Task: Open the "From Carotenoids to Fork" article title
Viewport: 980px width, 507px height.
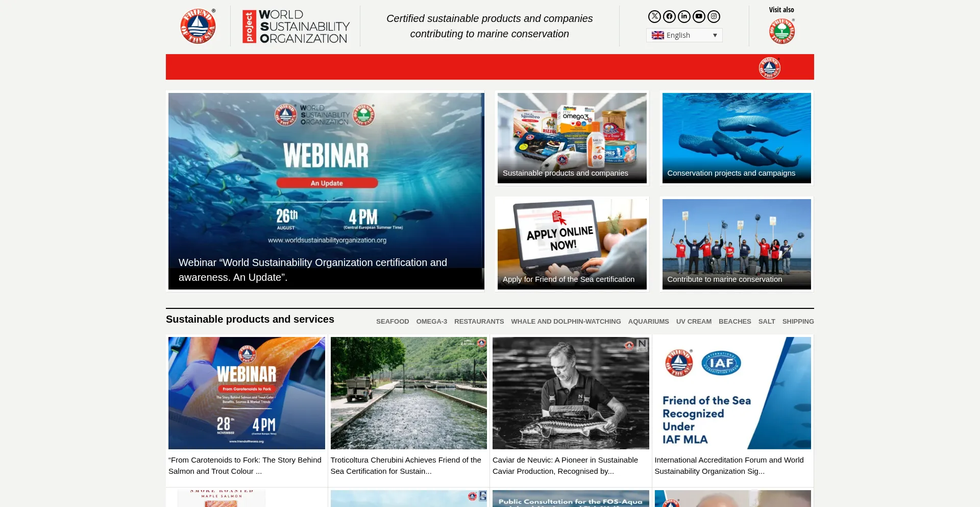Action: tap(245, 466)
